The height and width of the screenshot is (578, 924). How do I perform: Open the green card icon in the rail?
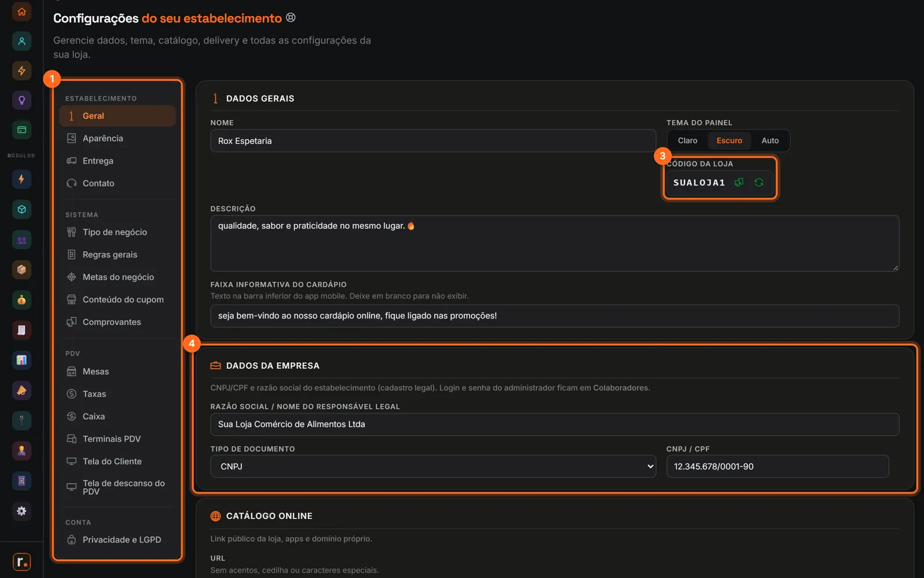[x=21, y=129]
